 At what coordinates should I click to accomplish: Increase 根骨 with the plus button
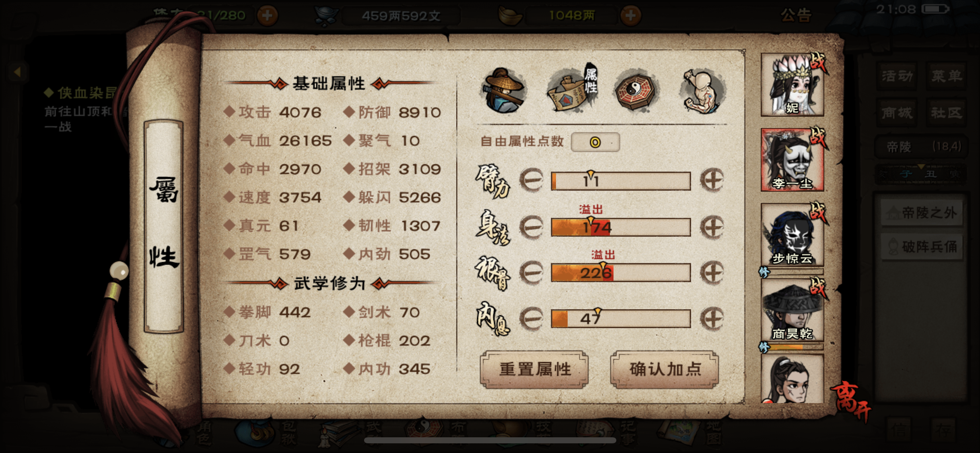point(712,273)
